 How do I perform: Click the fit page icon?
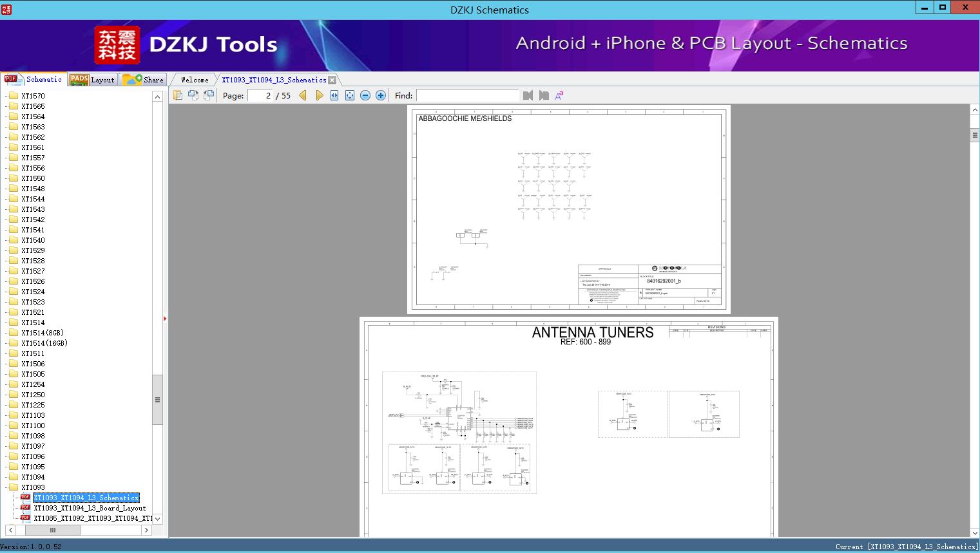350,95
